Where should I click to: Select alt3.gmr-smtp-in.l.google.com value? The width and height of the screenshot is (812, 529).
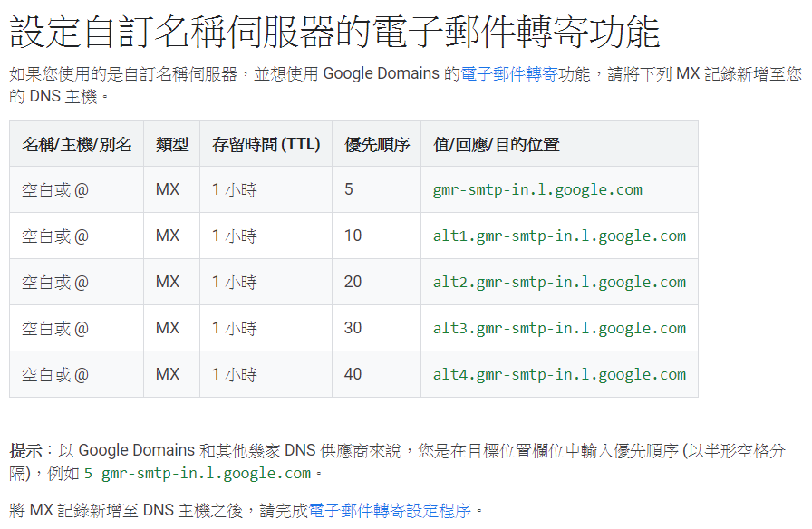[559, 328]
